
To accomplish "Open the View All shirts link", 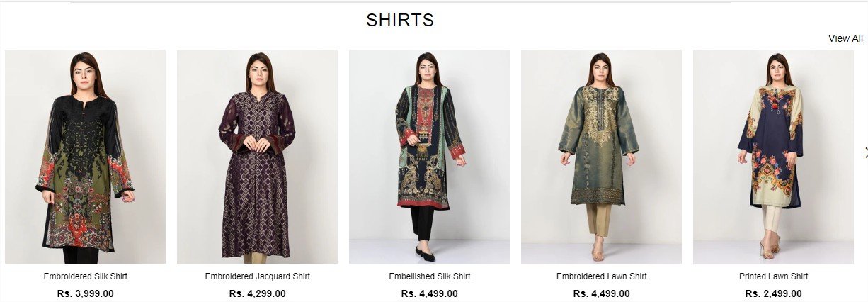I will click(845, 38).
